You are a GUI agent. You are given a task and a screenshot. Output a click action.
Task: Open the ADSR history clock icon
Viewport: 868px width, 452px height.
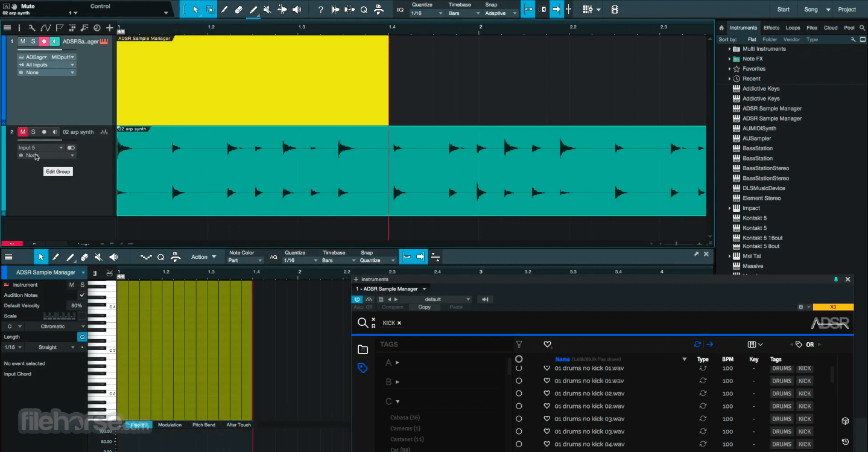(845, 442)
